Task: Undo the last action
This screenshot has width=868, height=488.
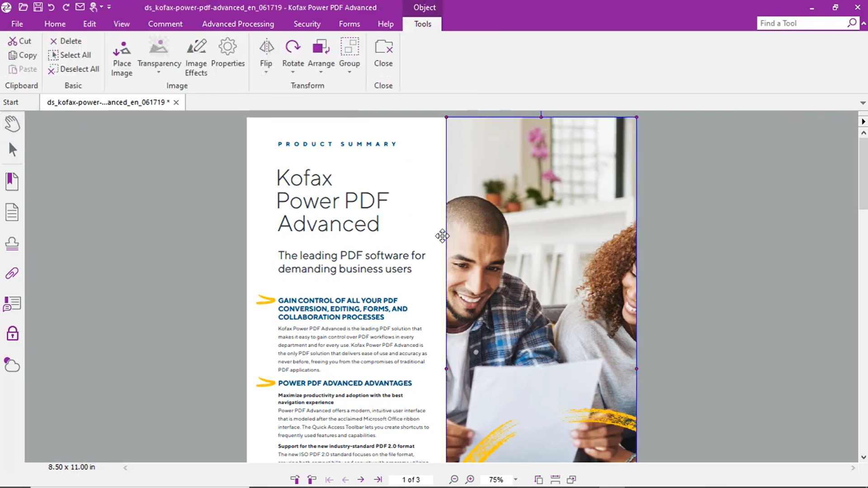Action: coord(51,7)
